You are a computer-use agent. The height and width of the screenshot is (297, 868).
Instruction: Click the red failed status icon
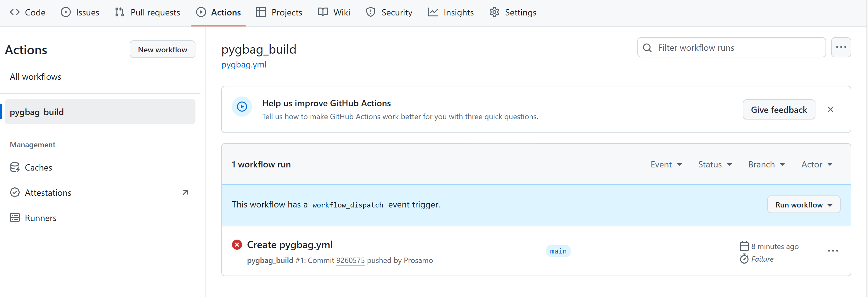click(x=237, y=245)
